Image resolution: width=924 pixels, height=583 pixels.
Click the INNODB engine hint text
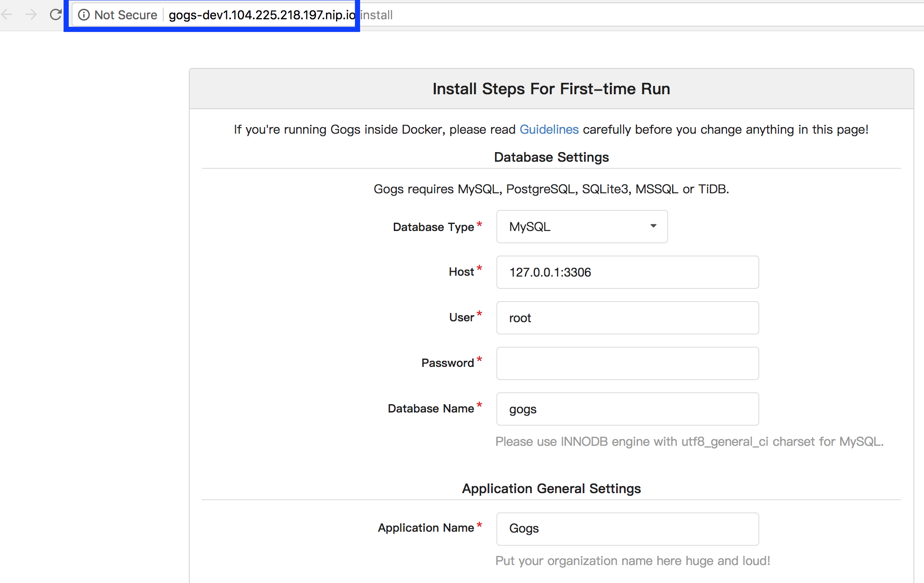689,441
